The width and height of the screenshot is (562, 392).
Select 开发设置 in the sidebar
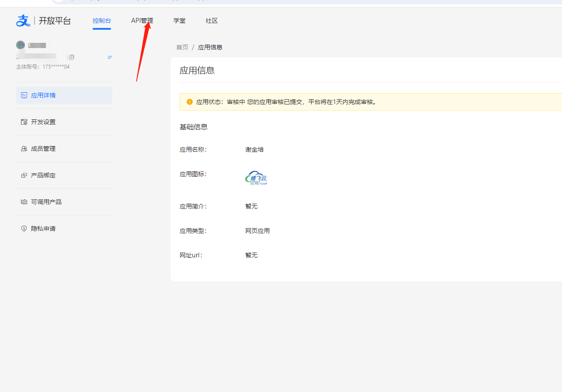tap(43, 122)
